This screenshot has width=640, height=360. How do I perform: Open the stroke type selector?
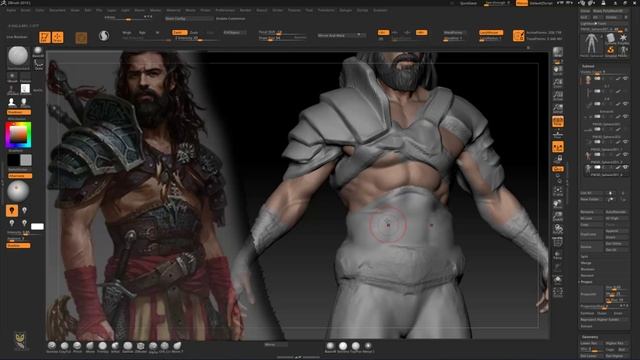[38, 63]
